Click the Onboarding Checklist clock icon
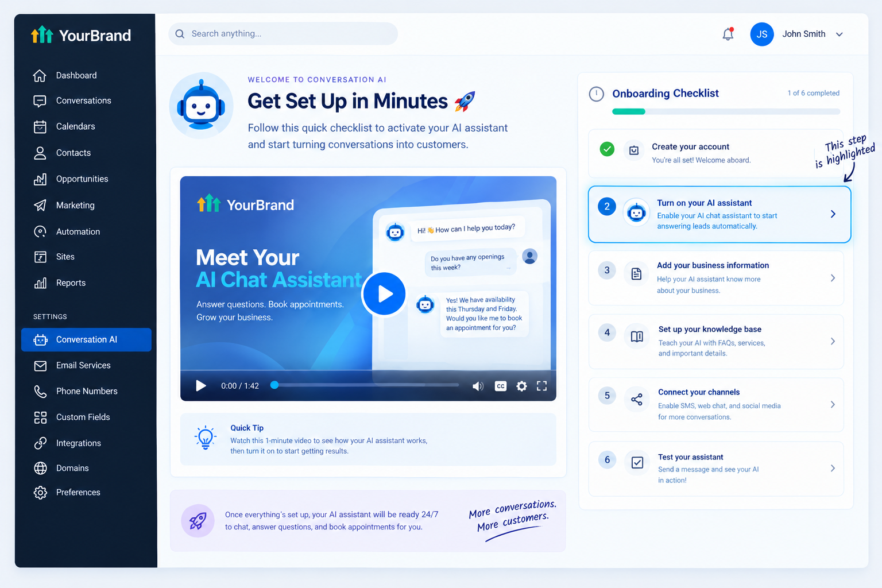This screenshot has height=588, width=882. (x=597, y=94)
